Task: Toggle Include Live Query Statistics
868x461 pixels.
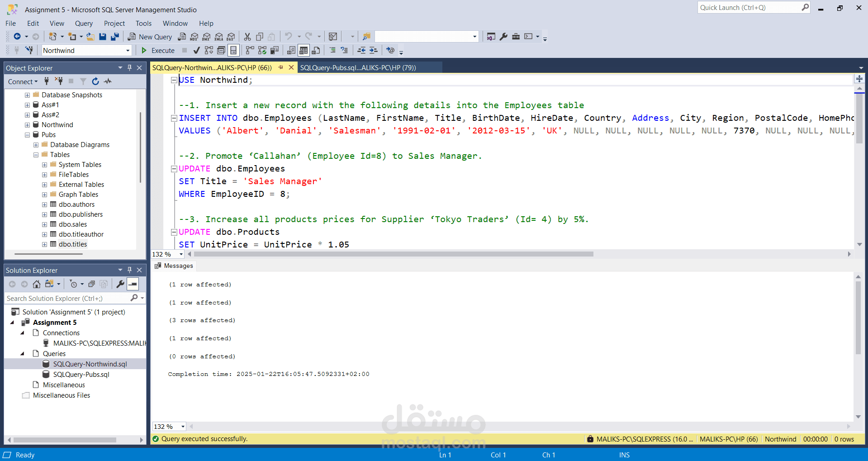Action: pyautogui.click(x=262, y=50)
